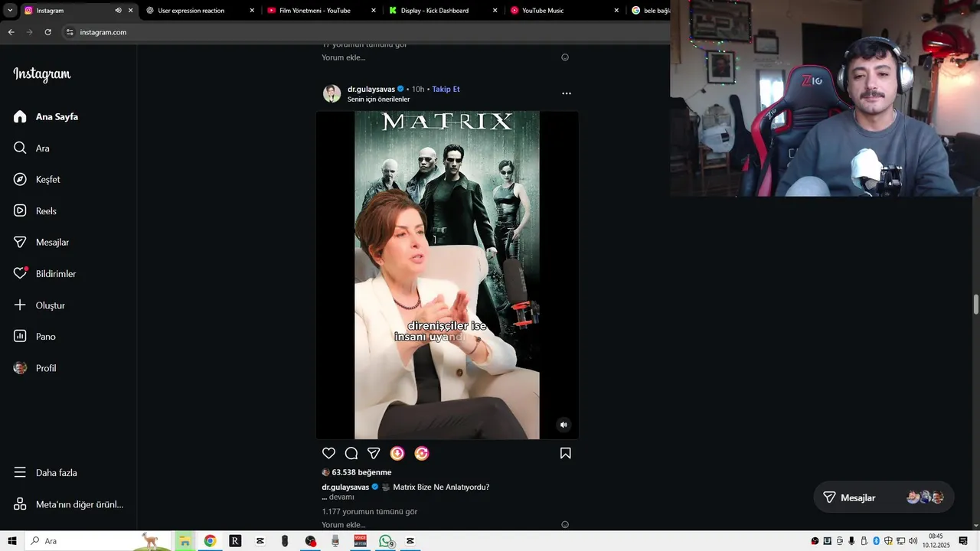Image resolution: width=980 pixels, height=551 pixels.
Task: Open File Explorer from taskbar
Action: [185, 541]
